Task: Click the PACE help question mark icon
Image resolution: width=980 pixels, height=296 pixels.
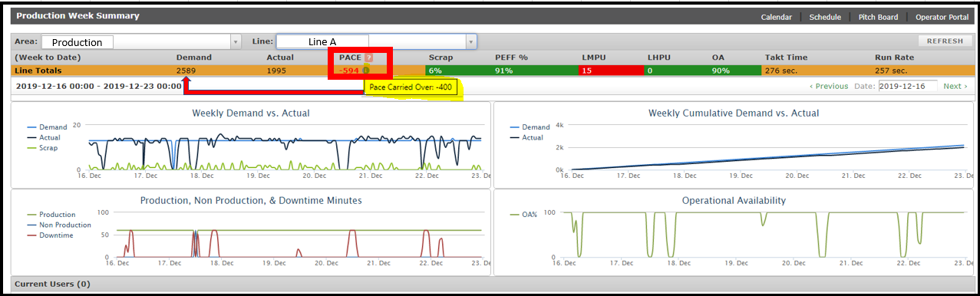Action: pyautogui.click(x=369, y=58)
